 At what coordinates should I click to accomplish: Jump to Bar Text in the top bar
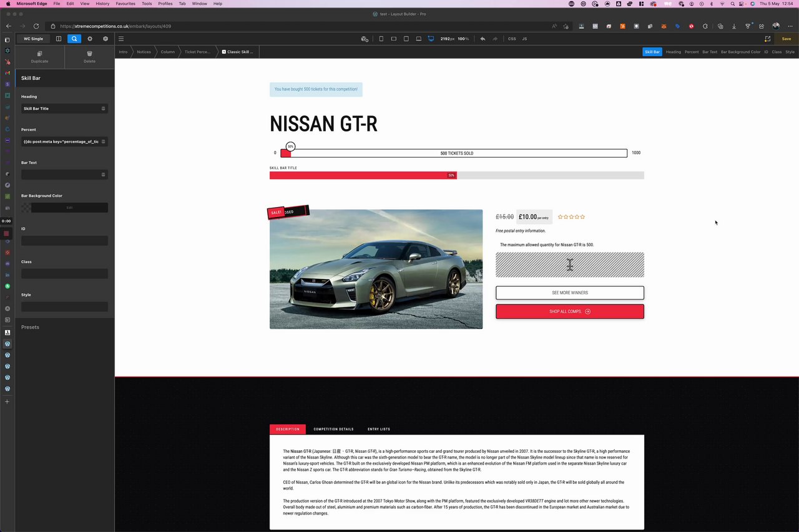[x=710, y=52]
